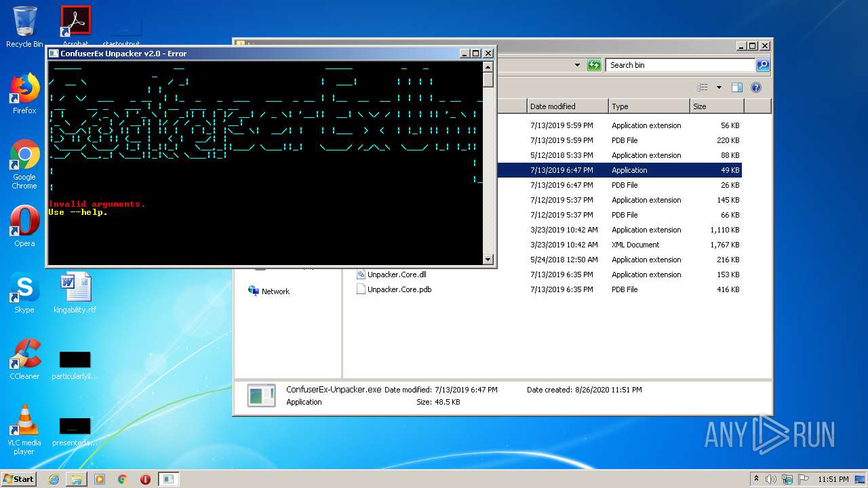Change the view with the view icon

click(x=703, y=87)
